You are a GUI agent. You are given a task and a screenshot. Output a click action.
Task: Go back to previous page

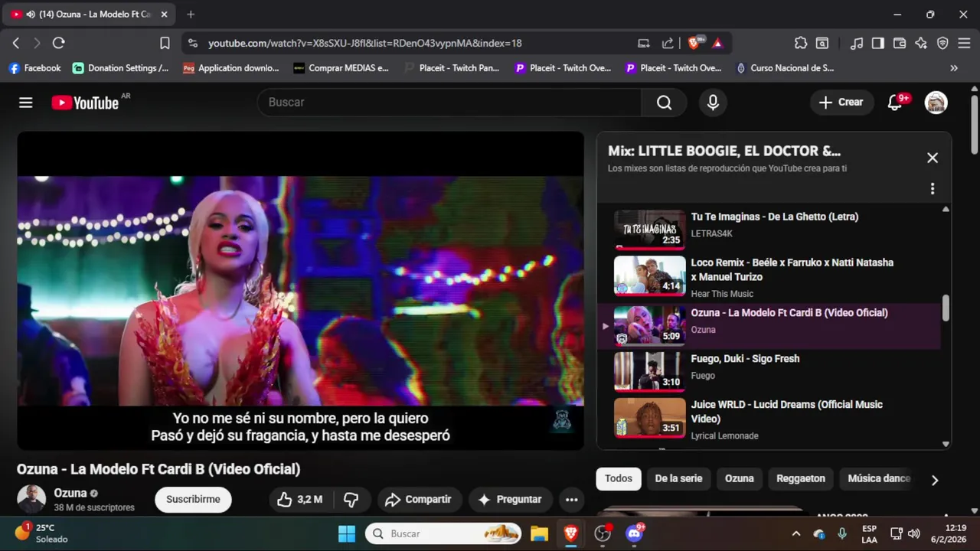click(x=16, y=44)
